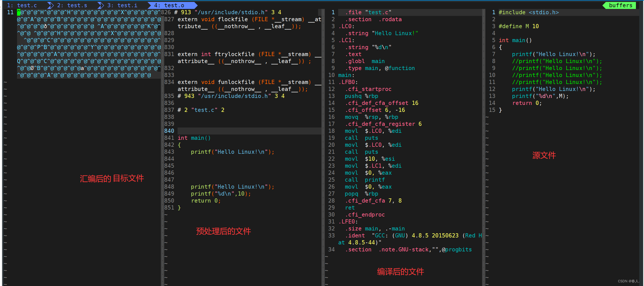The width and height of the screenshot is (644, 286).
Task: Click the '#define M 10' line
Action: tap(519, 26)
